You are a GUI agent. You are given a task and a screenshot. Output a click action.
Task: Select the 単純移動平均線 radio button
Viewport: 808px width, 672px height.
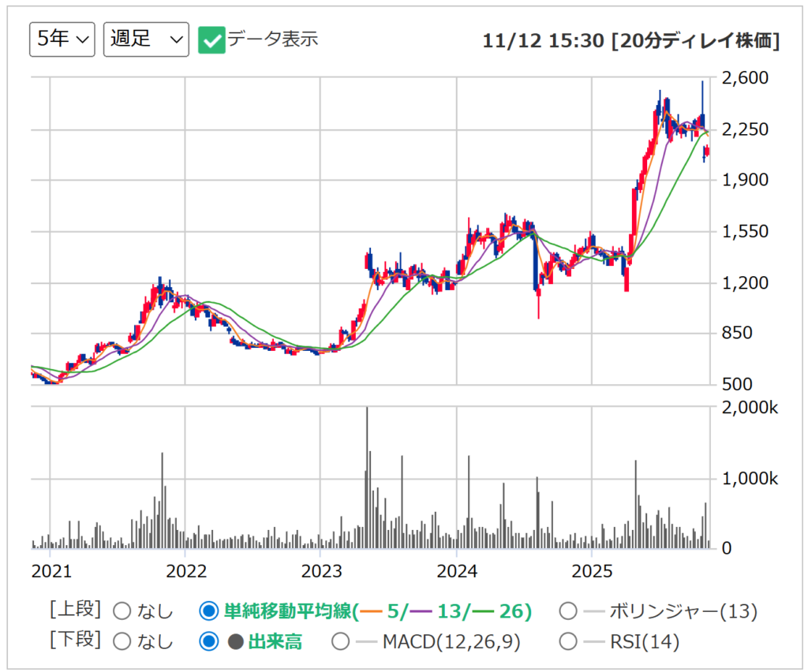pyautogui.click(x=208, y=610)
